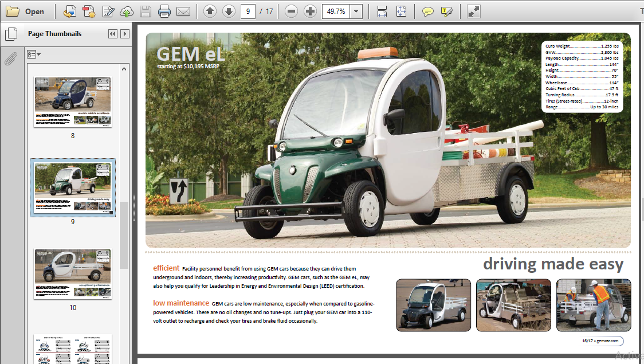This screenshot has height=364, width=644.
Task: Click the zoom percentage field 49.7%
Action: click(x=336, y=11)
